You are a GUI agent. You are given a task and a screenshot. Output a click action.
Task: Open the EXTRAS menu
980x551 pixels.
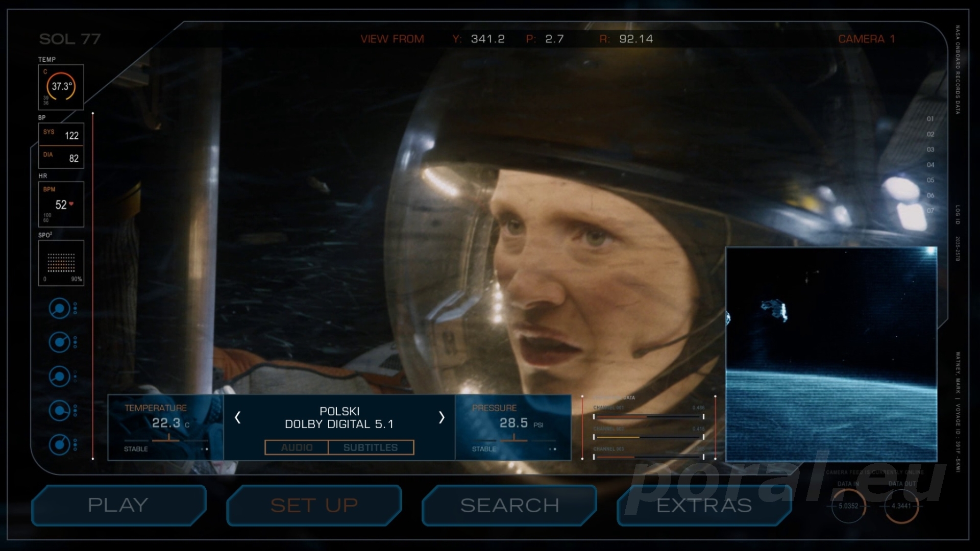(704, 505)
